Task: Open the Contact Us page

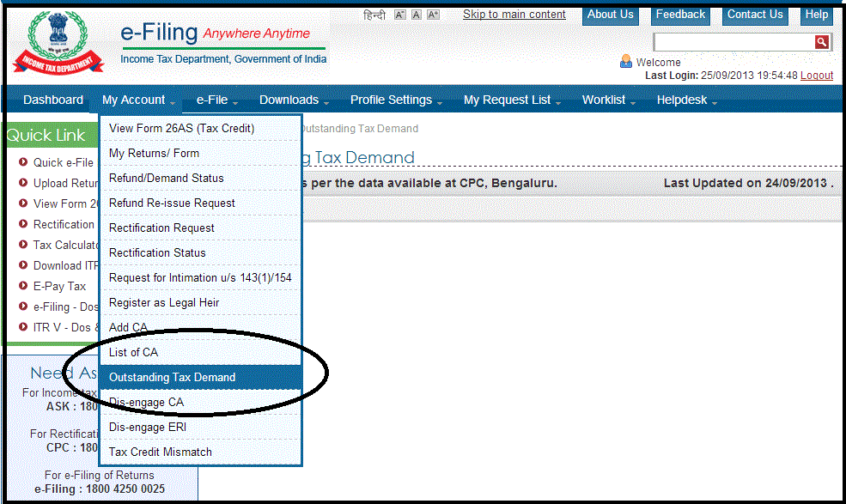Action: click(x=755, y=15)
